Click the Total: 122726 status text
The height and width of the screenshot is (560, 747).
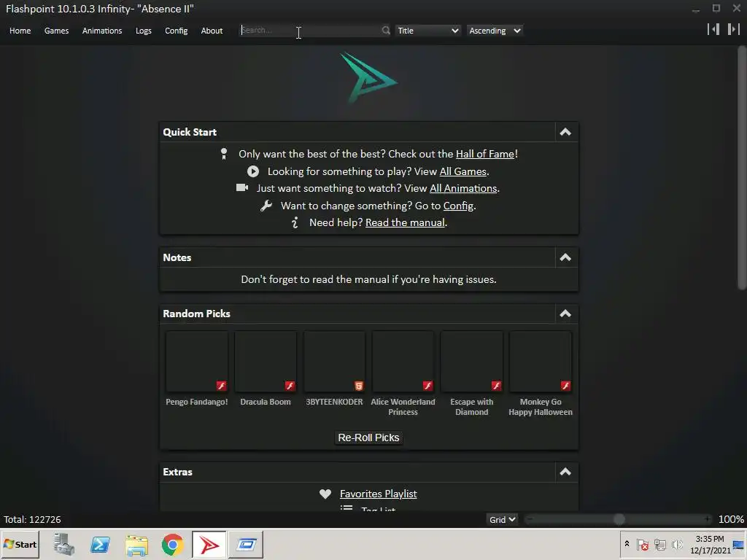pyautogui.click(x=32, y=519)
